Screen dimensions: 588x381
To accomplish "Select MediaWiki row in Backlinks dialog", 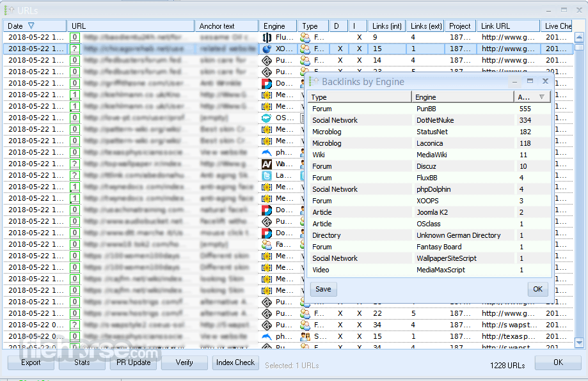I will [x=429, y=155].
